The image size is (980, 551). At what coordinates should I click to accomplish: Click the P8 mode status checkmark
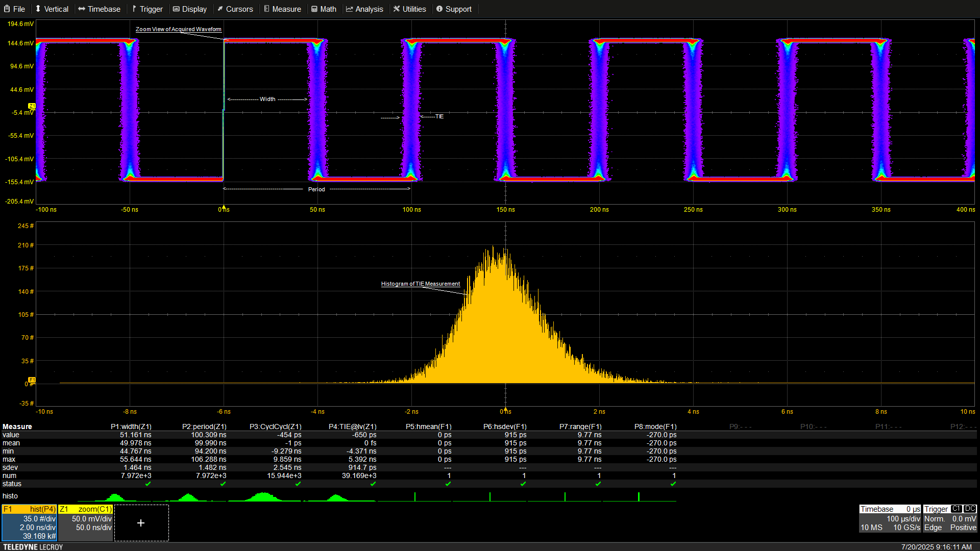tap(673, 484)
